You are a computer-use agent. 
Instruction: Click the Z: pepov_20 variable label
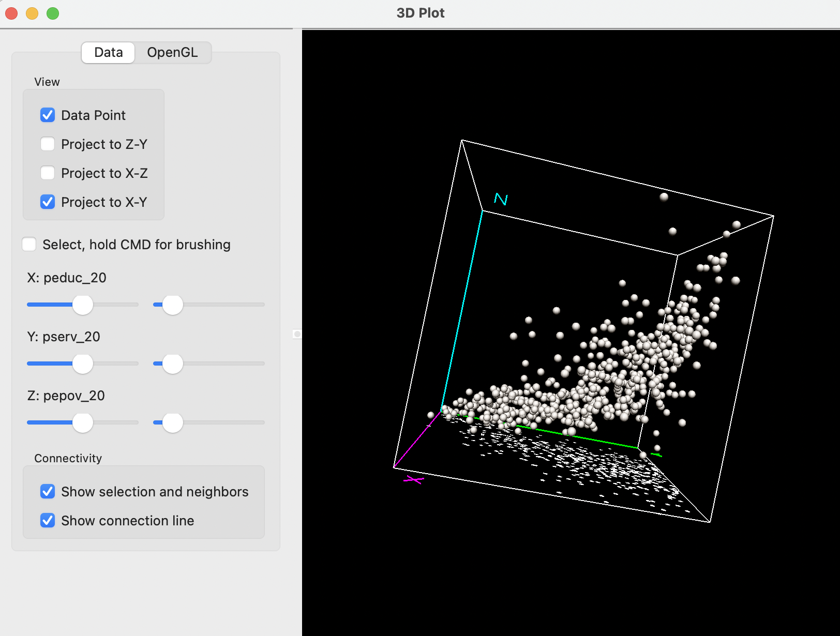pos(66,396)
